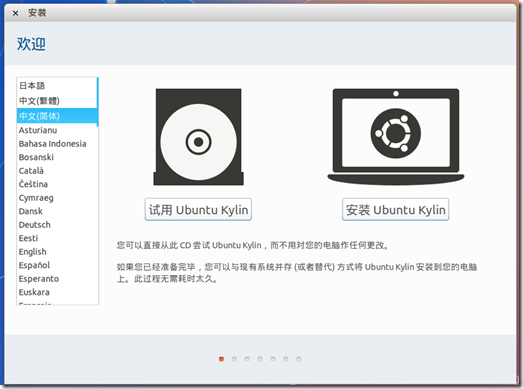The height and width of the screenshot is (389, 523).
Task: Click the laptop with Ubuntu logo icon
Action: coord(396,137)
